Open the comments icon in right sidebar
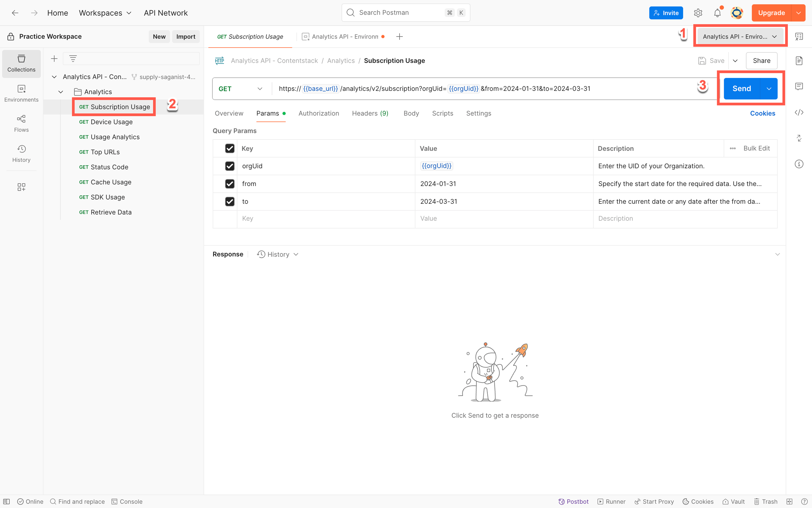The width and height of the screenshot is (812, 508). pos(799,86)
